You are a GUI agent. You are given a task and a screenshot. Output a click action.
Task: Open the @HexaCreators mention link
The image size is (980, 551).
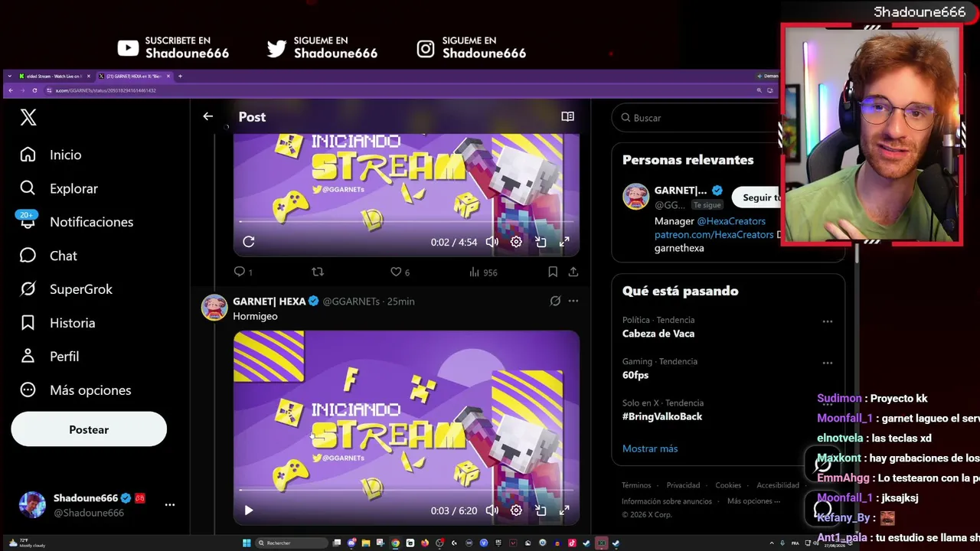pyautogui.click(x=731, y=221)
